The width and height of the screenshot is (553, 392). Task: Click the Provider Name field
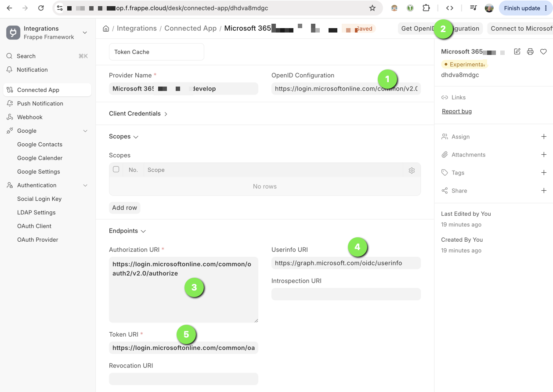coord(184,88)
